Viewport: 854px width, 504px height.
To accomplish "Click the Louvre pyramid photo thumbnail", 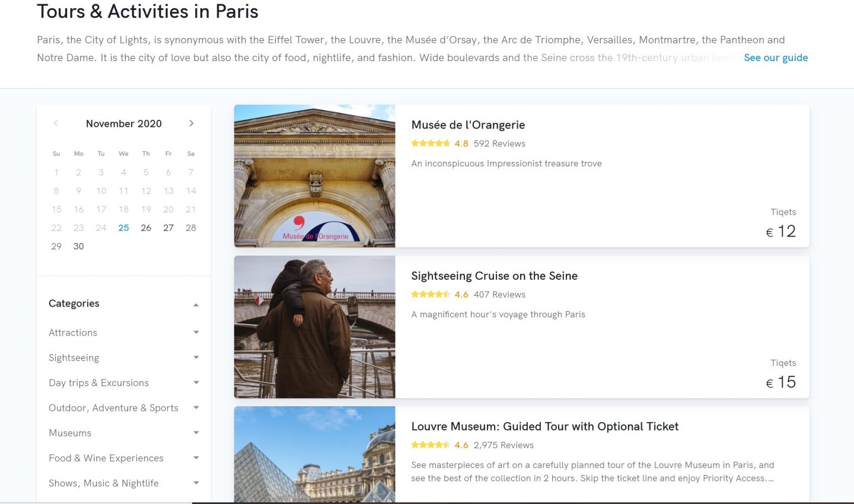I will click(x=314, y=454).
